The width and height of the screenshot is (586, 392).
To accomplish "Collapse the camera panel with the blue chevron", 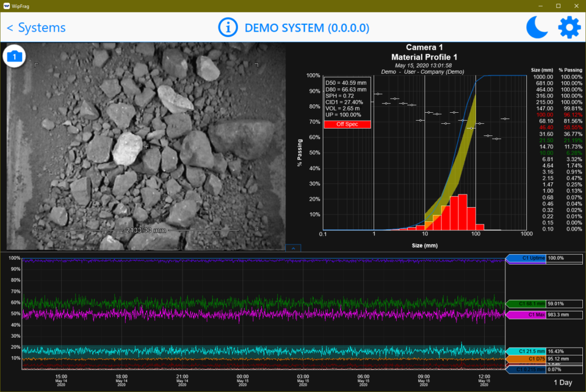I will [293, 248].
